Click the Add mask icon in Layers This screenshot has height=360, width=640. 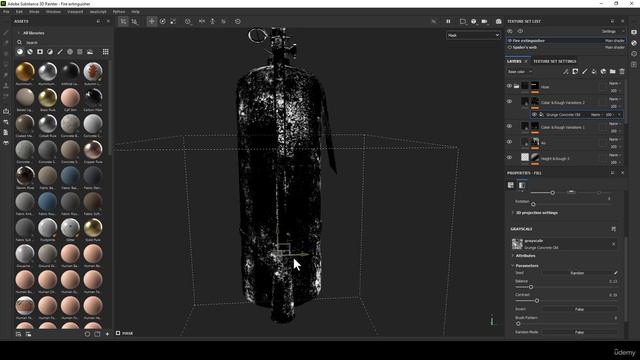pyautogui.click(x=575, y=71)
